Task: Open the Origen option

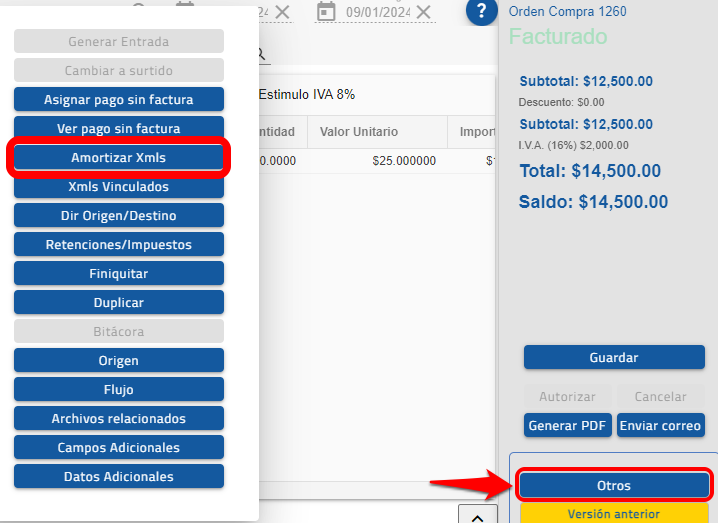Action: pos(119,361)
